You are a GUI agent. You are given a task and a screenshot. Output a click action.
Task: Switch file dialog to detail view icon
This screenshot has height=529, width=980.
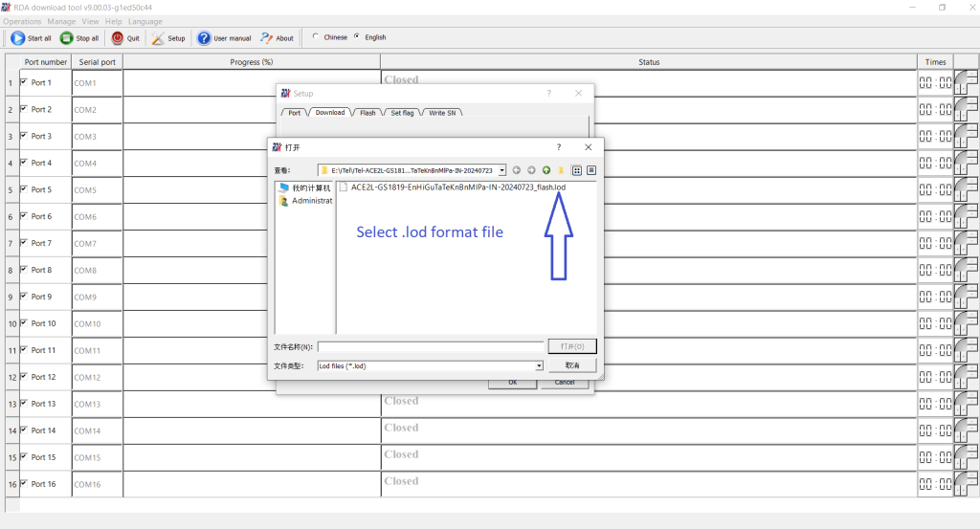click(x=591, y=170)
